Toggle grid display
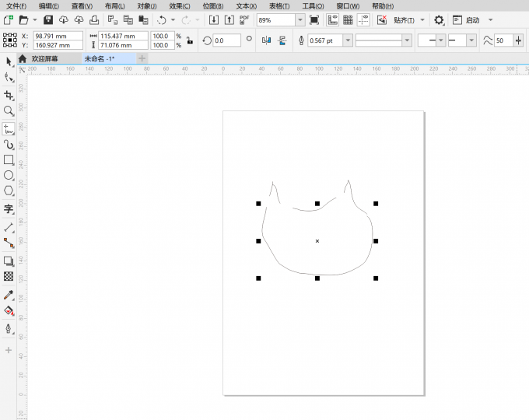Viewport: 529px width, 420px height. [348, 20]
